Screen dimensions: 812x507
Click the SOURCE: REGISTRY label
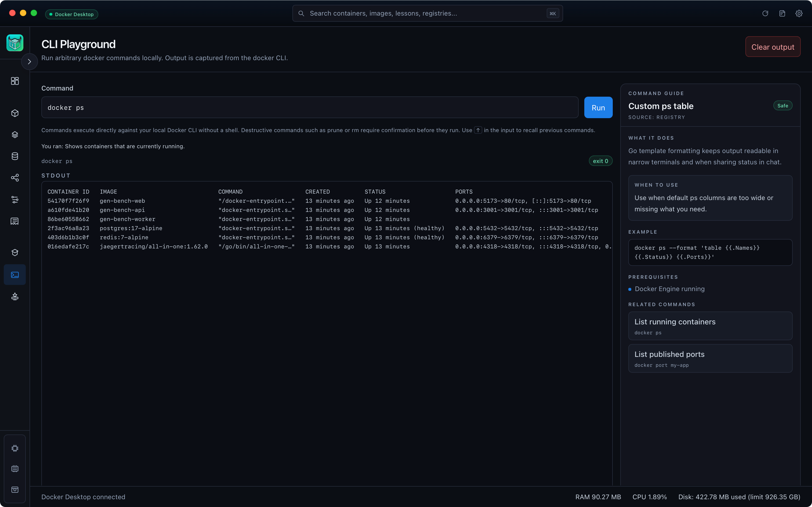click(x=657, y=117)
